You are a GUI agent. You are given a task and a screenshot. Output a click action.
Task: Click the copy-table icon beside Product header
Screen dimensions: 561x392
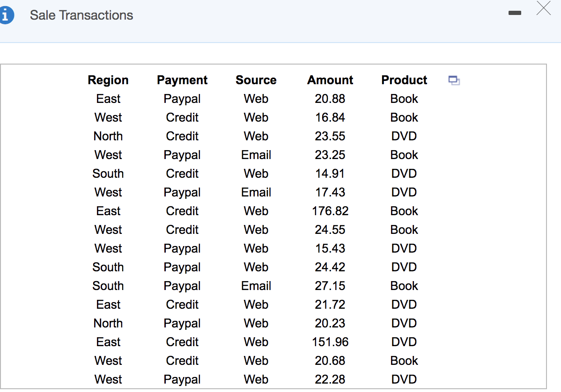[x=454, y=80]
